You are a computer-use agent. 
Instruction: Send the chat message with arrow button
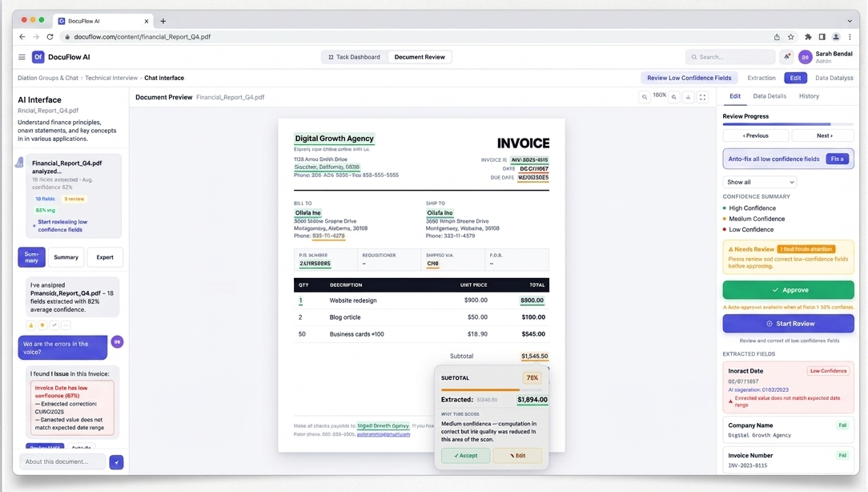click(117, 462)
